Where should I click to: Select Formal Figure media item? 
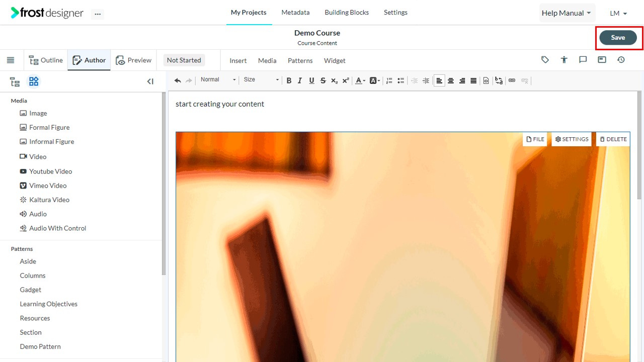[44, 128]
